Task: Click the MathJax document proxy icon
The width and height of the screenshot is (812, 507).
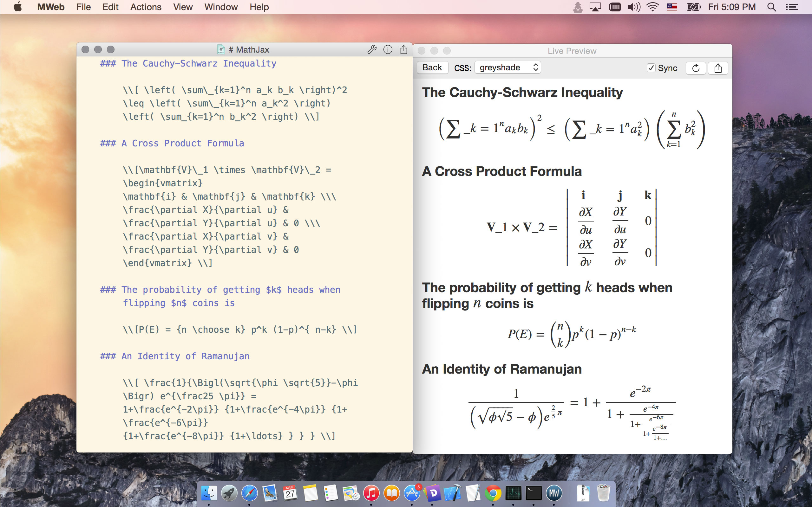Action: [221, 50]
